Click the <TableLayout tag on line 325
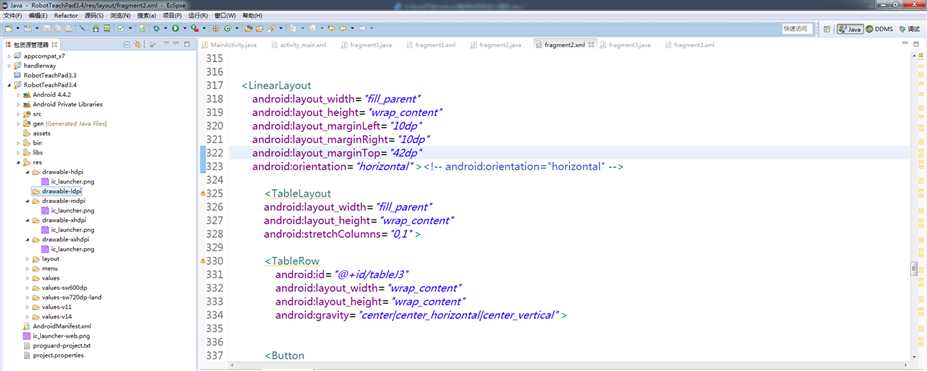 [x=297, y=194]
